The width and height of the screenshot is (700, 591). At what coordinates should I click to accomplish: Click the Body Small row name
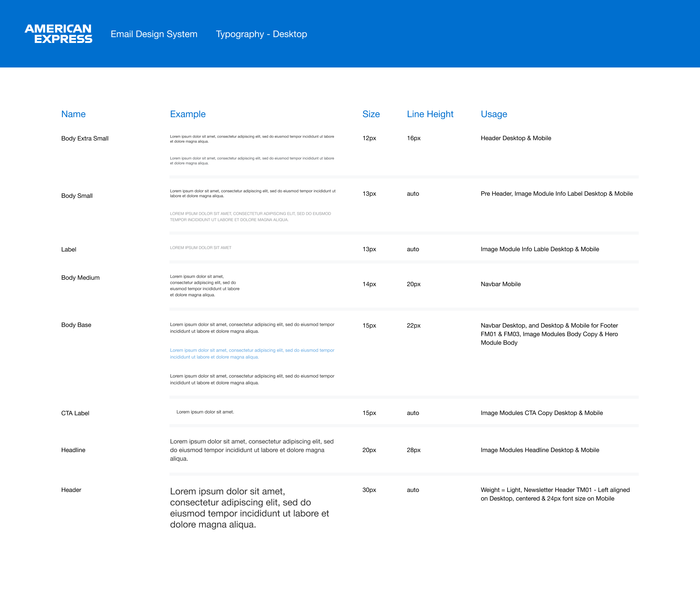coord(77,196)
